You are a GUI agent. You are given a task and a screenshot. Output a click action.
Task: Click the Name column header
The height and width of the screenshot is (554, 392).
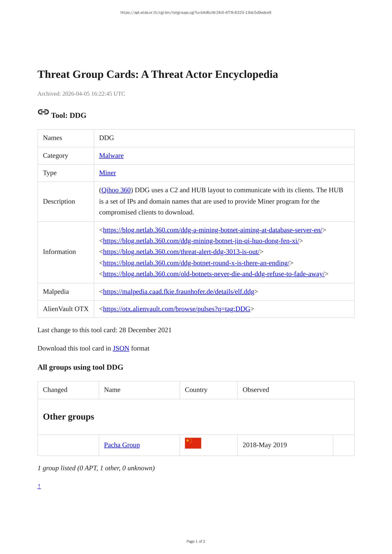(112, 390)
